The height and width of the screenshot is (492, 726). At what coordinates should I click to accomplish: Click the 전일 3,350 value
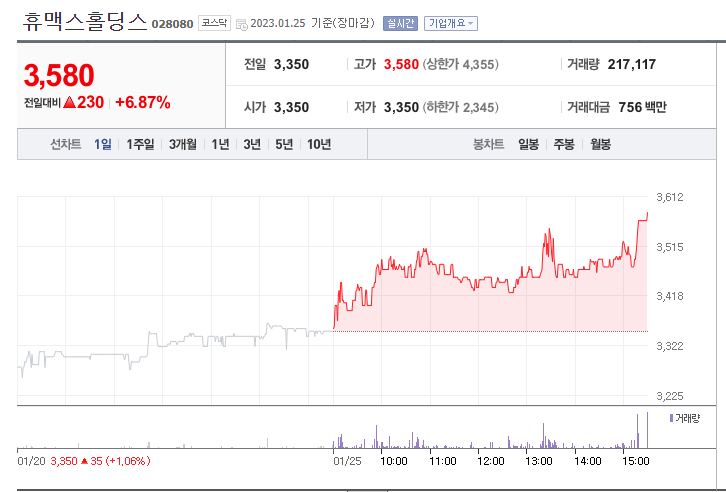[291, 64]
